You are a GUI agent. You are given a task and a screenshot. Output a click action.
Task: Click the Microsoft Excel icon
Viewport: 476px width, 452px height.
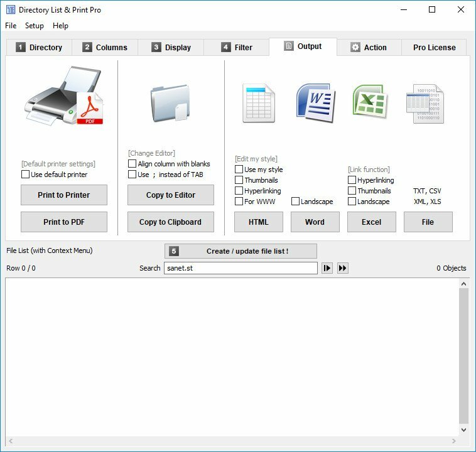click(x=371, y=101)
